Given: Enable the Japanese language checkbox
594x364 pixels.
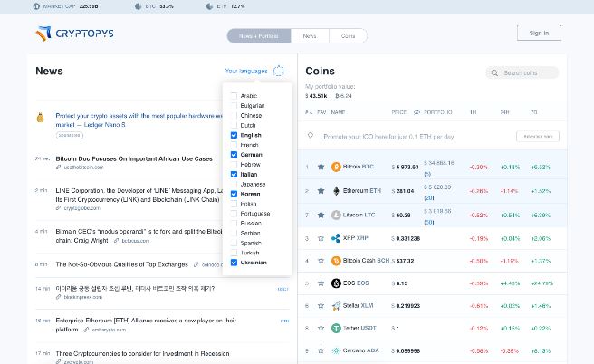Looking at the screenshot, I should [x=234, y=184].
